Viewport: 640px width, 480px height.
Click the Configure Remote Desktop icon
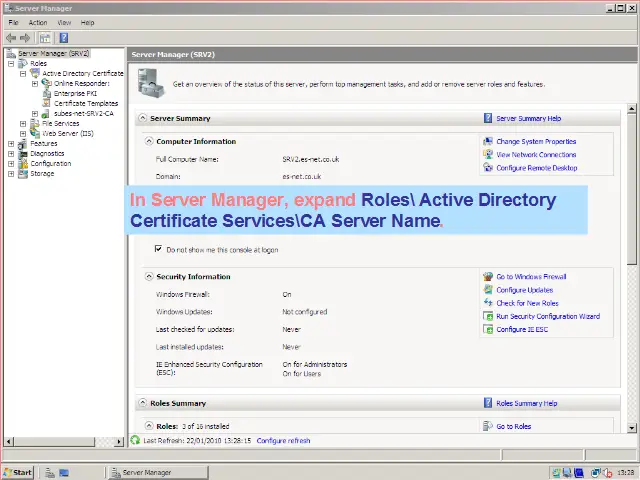[x=488, y=167]
